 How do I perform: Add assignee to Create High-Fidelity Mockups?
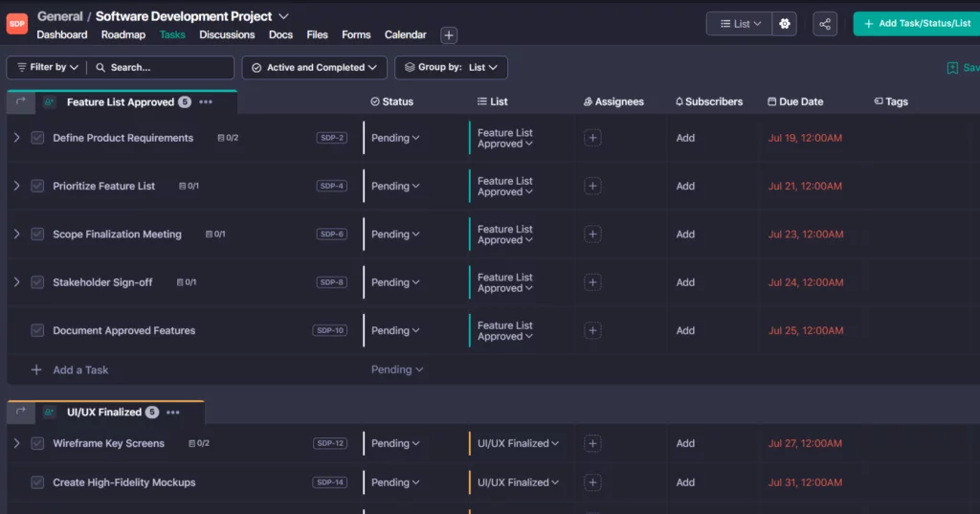coord(592,482)
